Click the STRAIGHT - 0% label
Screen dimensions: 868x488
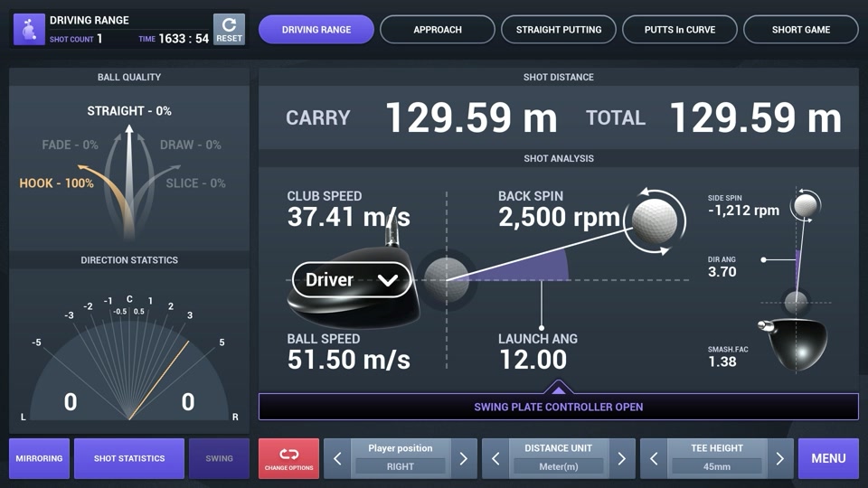129,110
